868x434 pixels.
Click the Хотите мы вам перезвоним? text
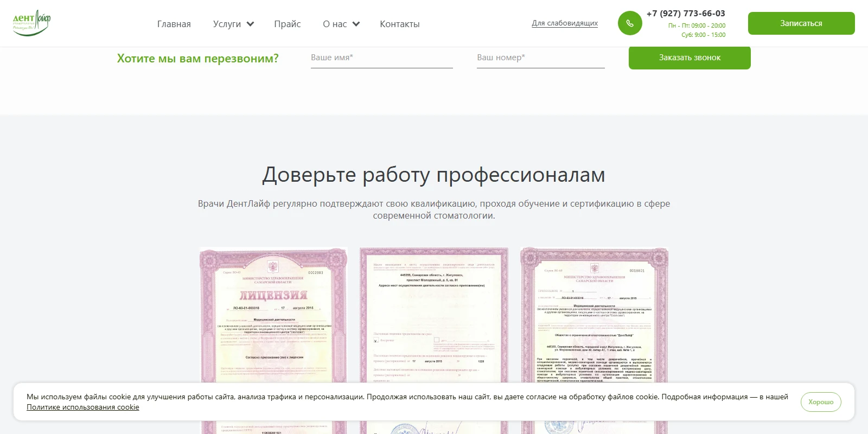point(198,59)
